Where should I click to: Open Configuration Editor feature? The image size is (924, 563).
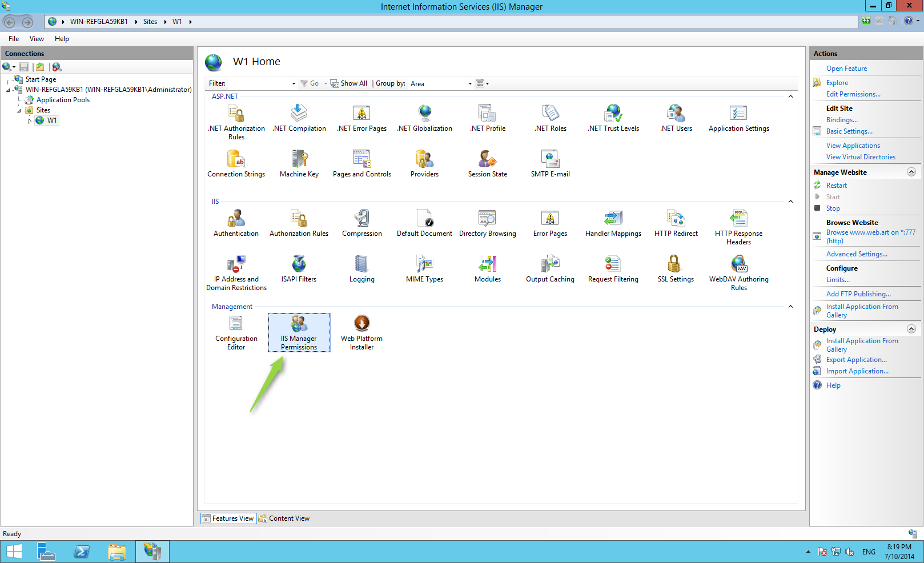click(x=236, y=332)
